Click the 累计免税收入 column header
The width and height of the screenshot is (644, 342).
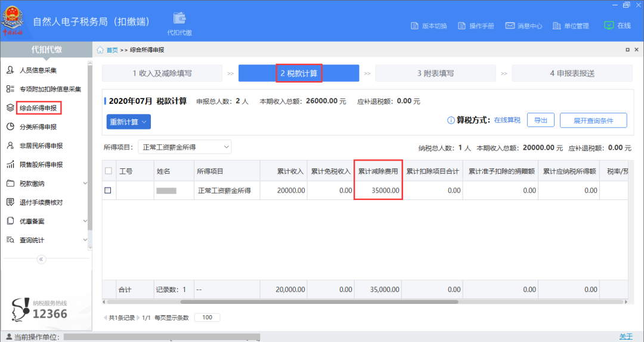tap(330, 171)
